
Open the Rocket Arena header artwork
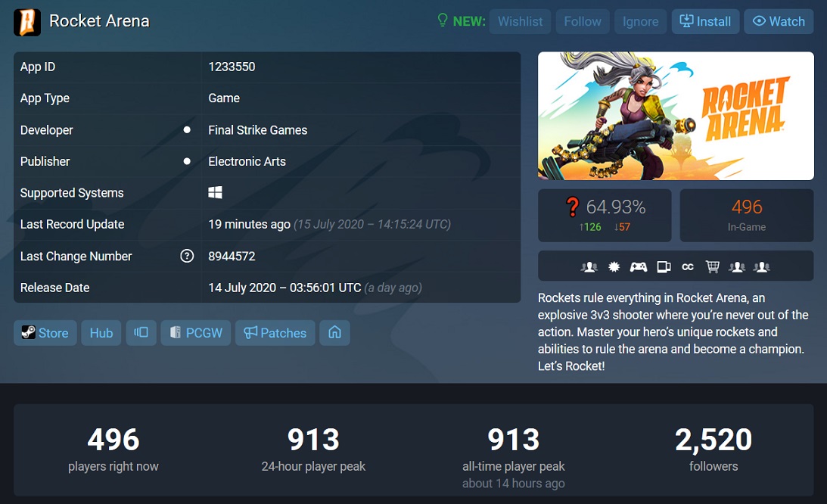(x=676, y=116)
